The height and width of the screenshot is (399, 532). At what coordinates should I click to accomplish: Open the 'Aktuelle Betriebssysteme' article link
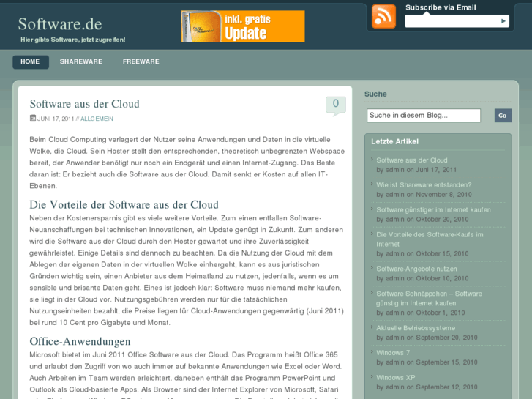point(416,328)
